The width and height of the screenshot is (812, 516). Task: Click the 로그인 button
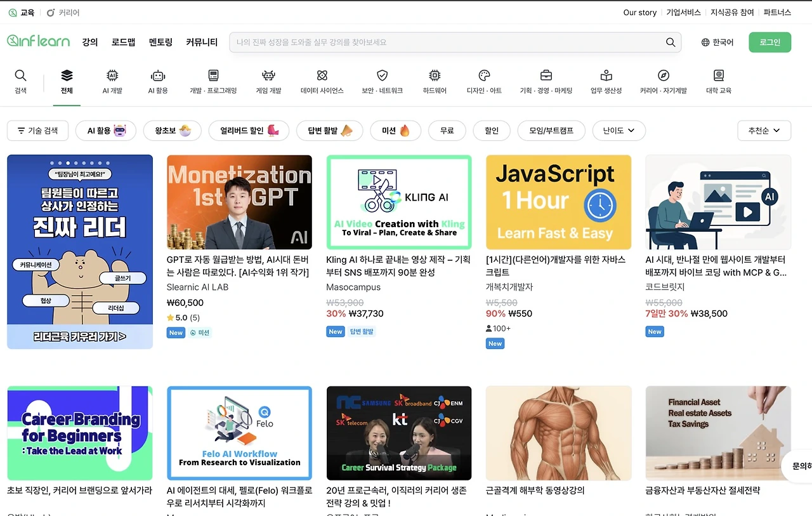(x=770, y=43)
